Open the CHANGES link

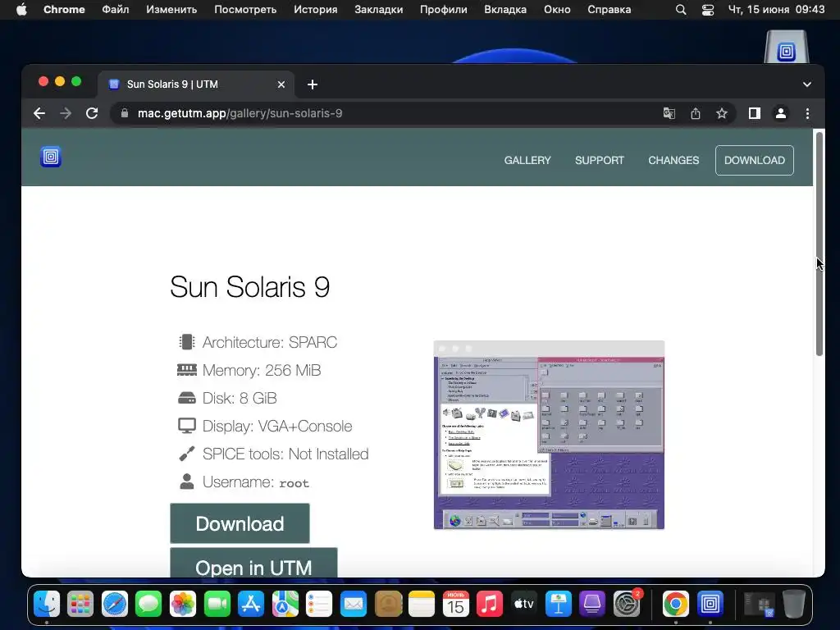point(673,160)
